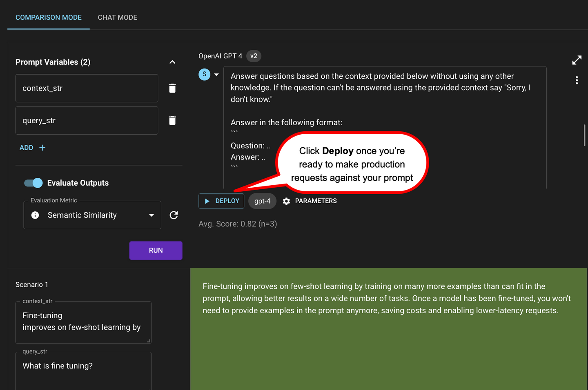Image resolution: width=588 pixels, height=390 pixels.
Task: Click the plus icon beside ADD
Action: (x=42, y=148)
